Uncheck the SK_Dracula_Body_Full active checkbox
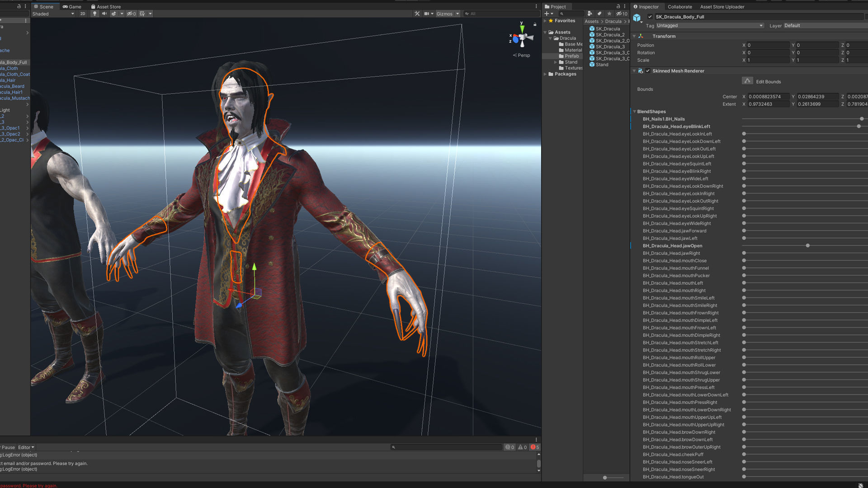Image resolution: width=868 pixels, height=488 pixels. (x=650, y=17)
